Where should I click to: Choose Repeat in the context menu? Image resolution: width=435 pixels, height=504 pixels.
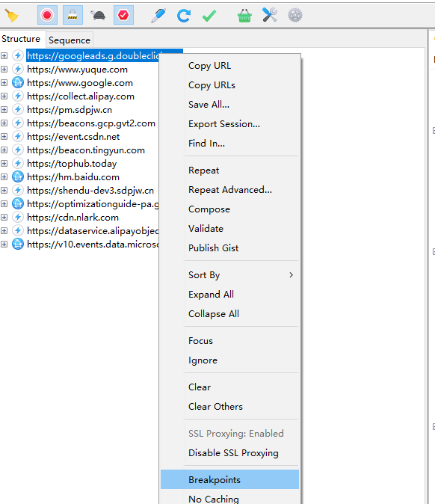click(x=229, y=170)
